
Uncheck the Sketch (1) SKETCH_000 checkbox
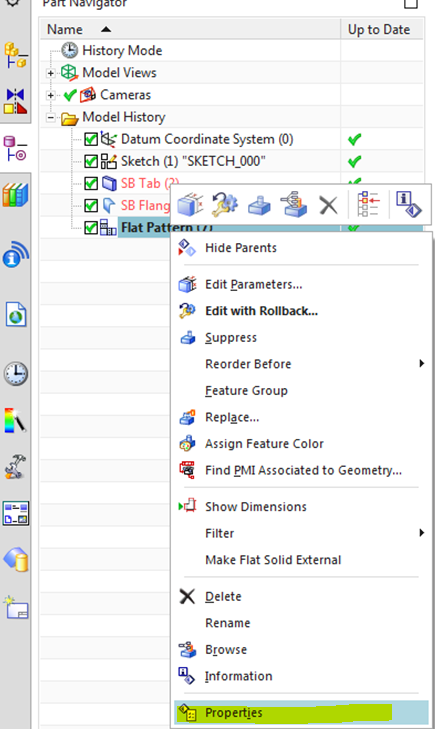point(91,161)
